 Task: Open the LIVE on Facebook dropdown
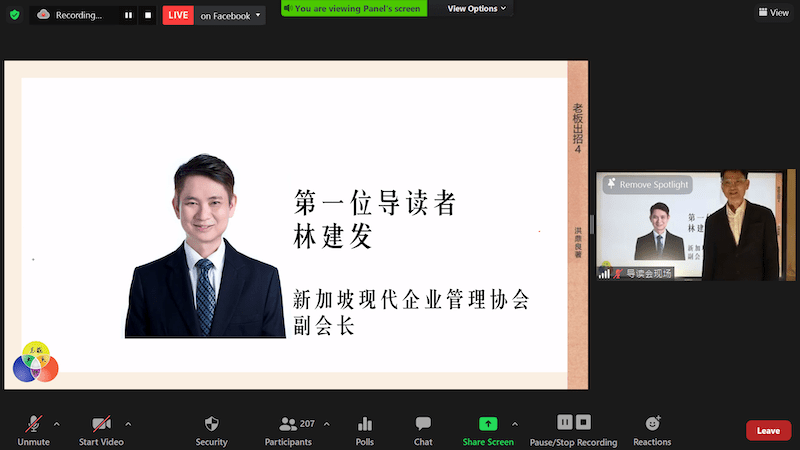point(259,15)
